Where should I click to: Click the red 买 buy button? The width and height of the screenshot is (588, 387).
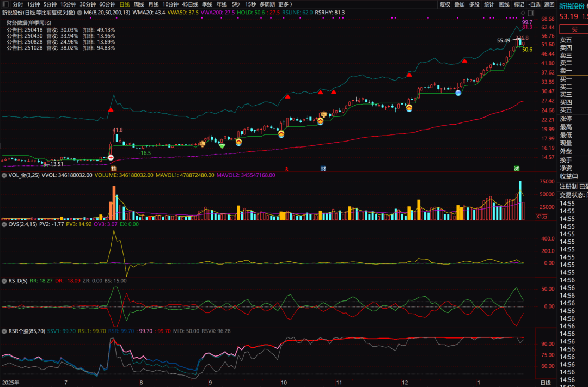pyautogui.click(x=574, y=29)
